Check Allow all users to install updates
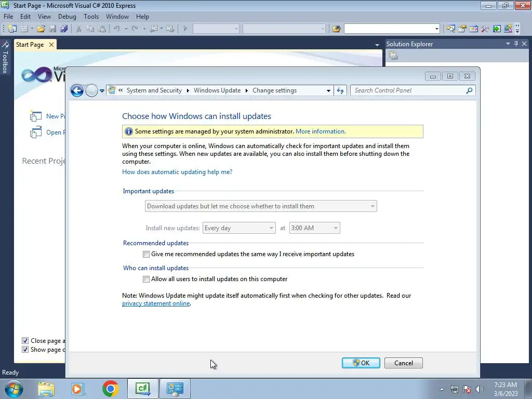532x399 pixels. click(x=146, y=279)
